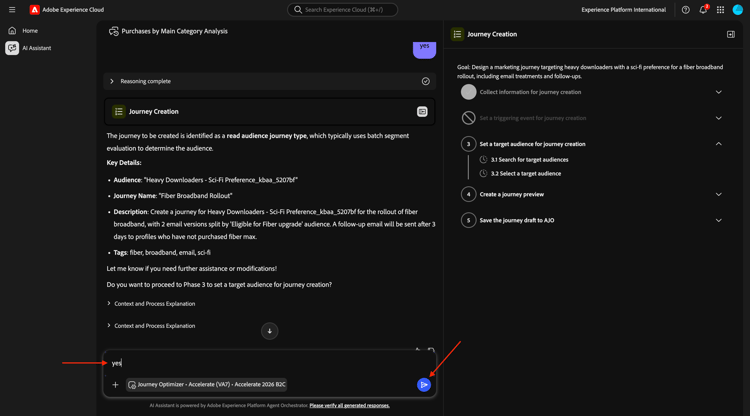750x416 pixels.
Task: Open the user profile avatar
Action: point(738,10)
